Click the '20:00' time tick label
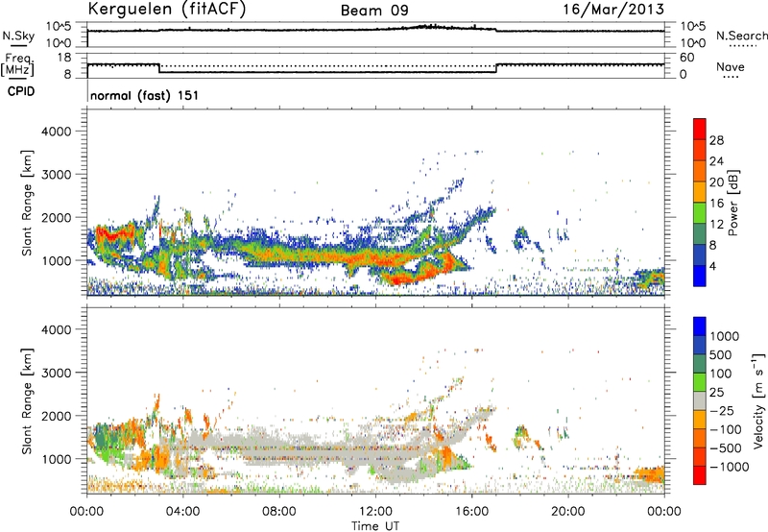 tap(567, 512)
